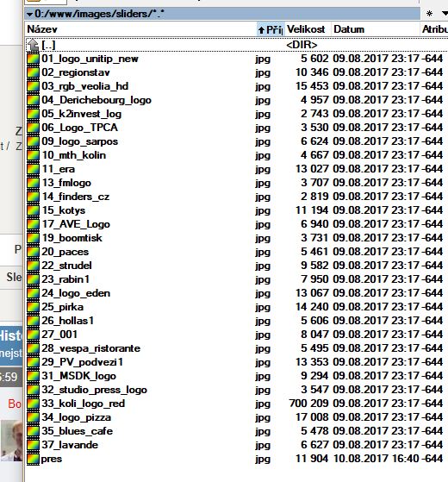Select the [..] parent directory row
Image resolution: width=448 pixels, height=482 pixels.
tap(236, 45)
